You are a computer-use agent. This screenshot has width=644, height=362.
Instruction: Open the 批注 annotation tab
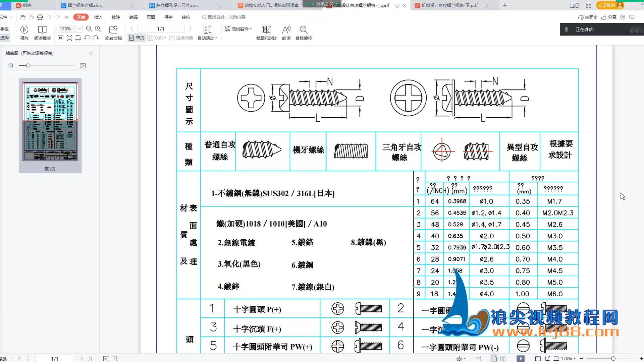[x=116, y=17]
